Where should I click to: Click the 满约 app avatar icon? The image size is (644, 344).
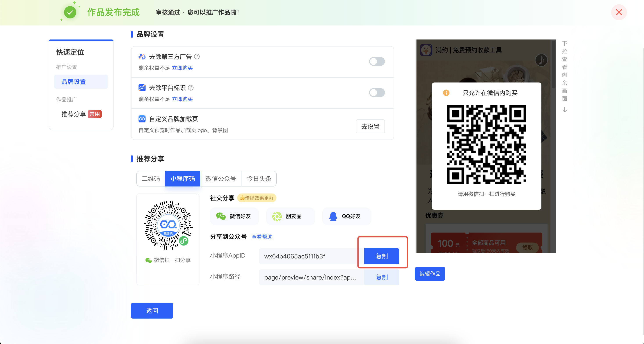(426, 50)
